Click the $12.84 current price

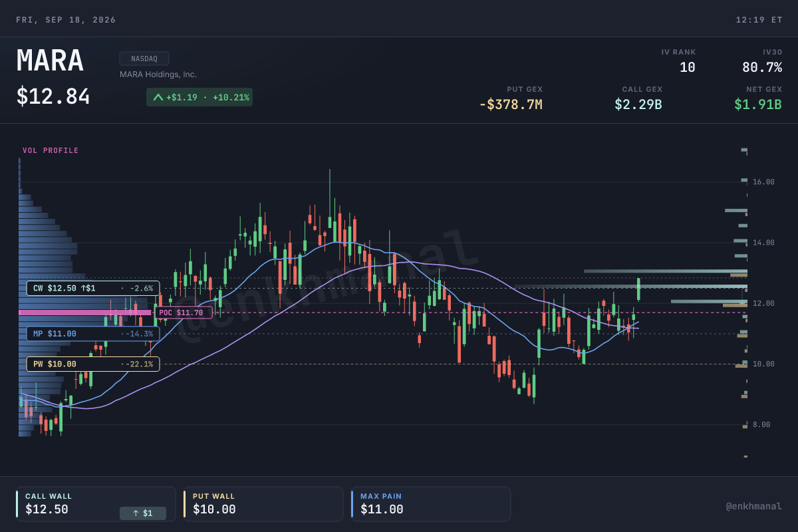[53, 96]
